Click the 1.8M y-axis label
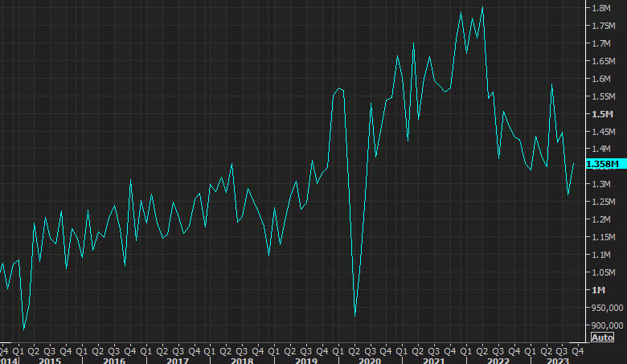This screenshot has height=364, width=627. coord(601,8)
